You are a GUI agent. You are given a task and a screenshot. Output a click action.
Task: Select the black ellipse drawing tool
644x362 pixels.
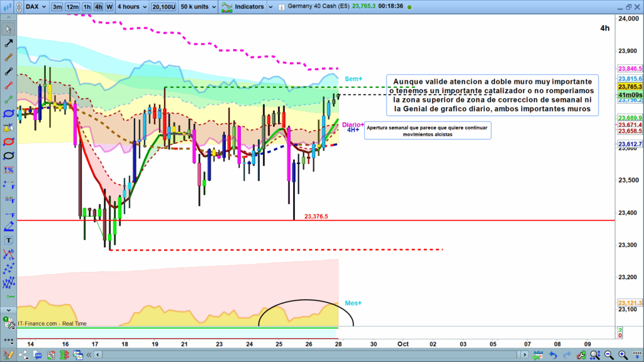tap(9, 155)
